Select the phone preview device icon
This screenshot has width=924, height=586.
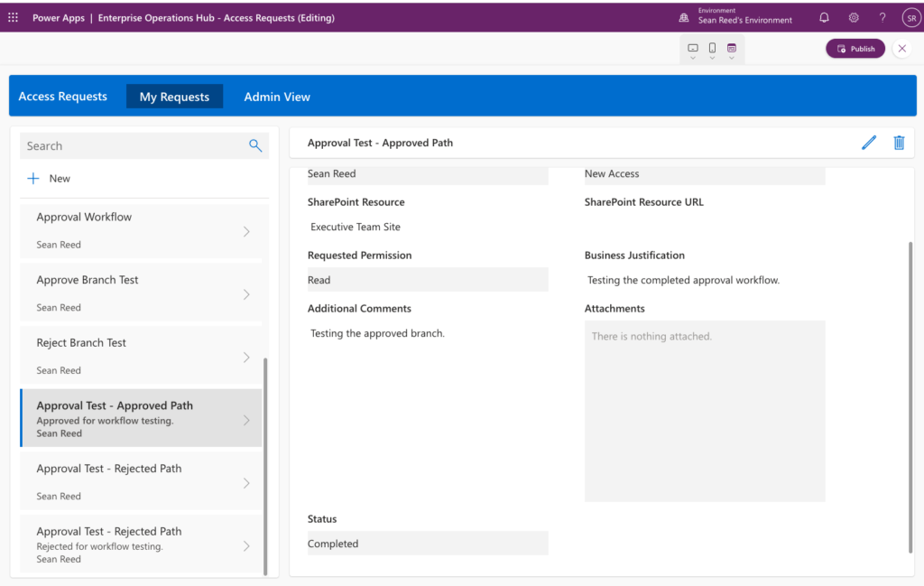[x=712, y=49]
